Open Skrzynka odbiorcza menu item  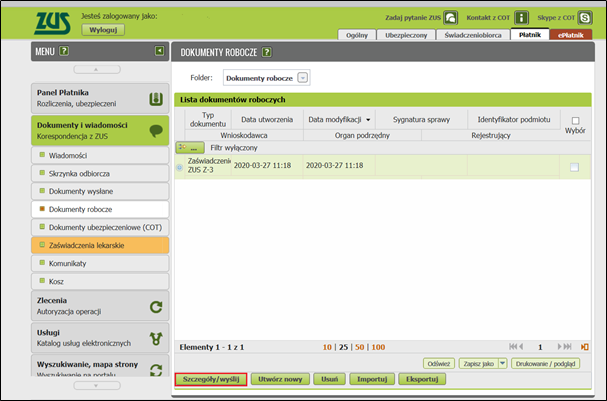pos(100,173)
